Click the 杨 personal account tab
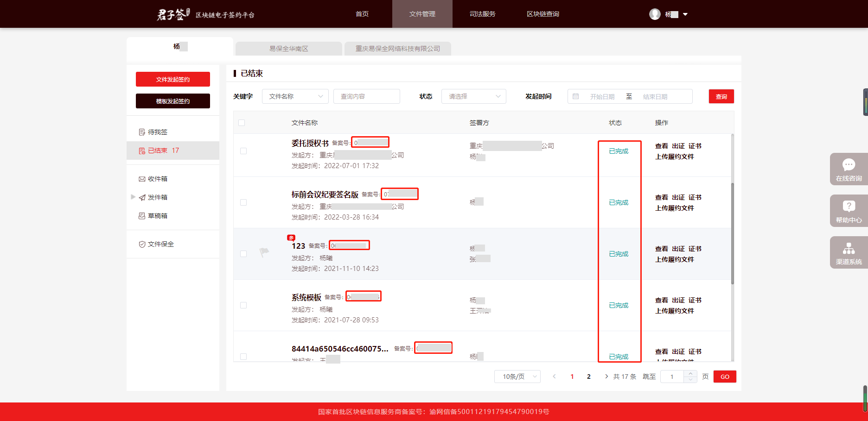This screenshot has width=868, height=421. (x=180, y=47)
